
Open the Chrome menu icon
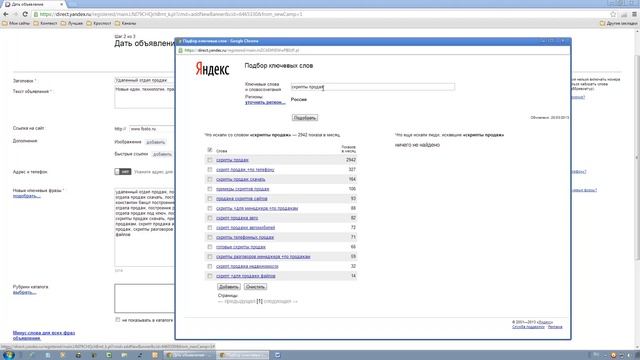coord(634,14)
